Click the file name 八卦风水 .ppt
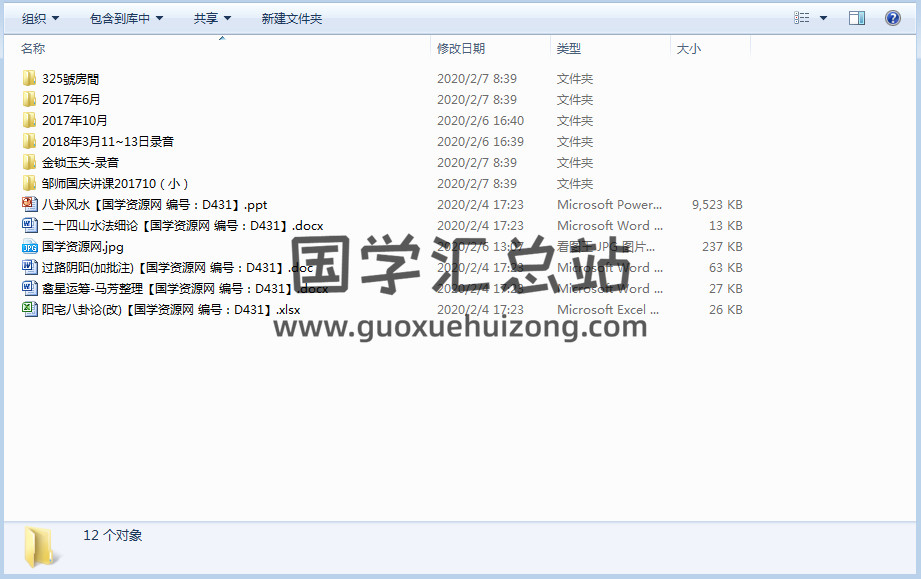The height and width of the screenshot is (579, 921). (154, 205)
